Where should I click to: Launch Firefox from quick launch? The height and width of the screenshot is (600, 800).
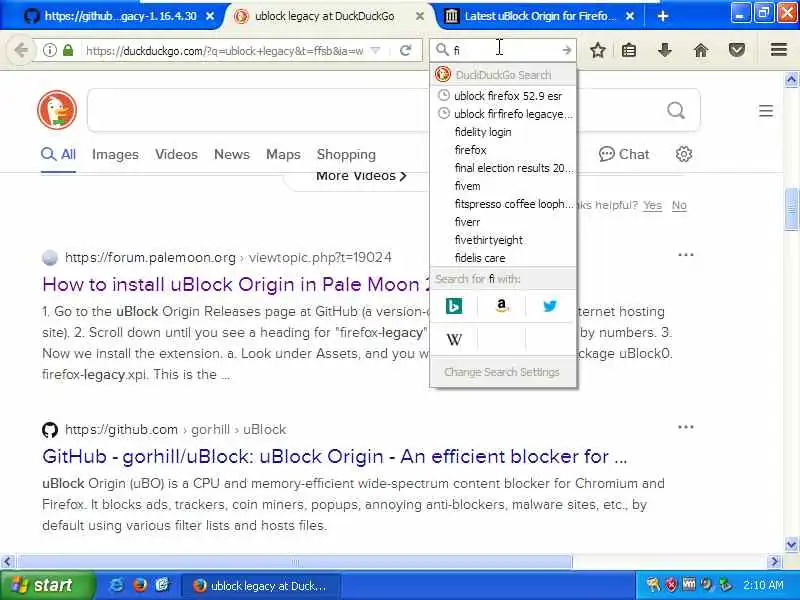click(x=139, y=585)
